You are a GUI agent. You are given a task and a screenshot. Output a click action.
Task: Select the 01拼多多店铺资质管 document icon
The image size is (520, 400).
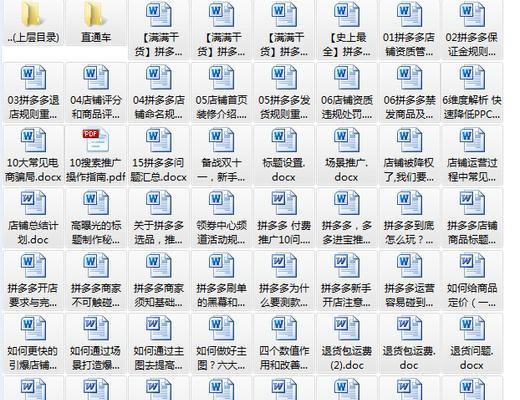click(409, 15)
